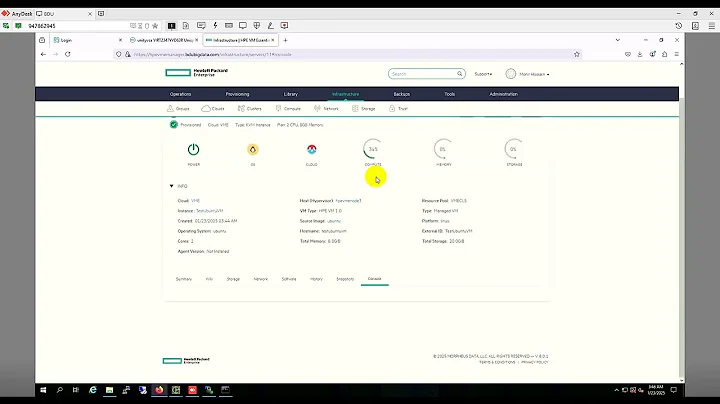
Task: Click the Hewlett Packard Enterprise header logo
Action: (x=197, y=73)
